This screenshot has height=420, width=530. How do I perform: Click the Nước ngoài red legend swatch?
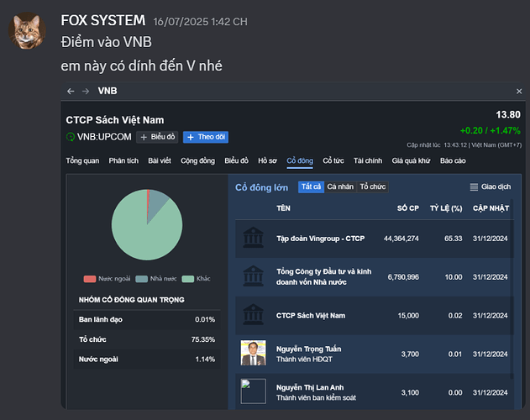pyautogui.click(x=90, y=279)
